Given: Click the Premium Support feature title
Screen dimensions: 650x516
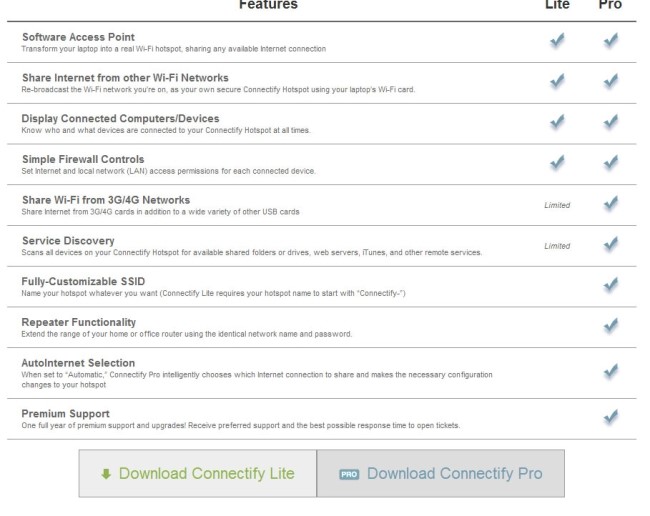Looking at the screenshot, I should click(66, 413).
